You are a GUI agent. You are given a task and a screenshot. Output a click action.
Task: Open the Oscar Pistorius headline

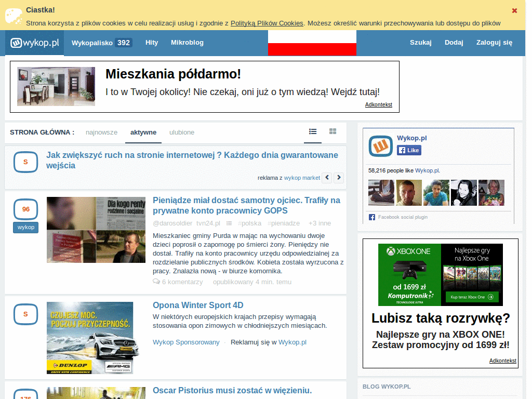pyautogui.click(x=232, y=391)
